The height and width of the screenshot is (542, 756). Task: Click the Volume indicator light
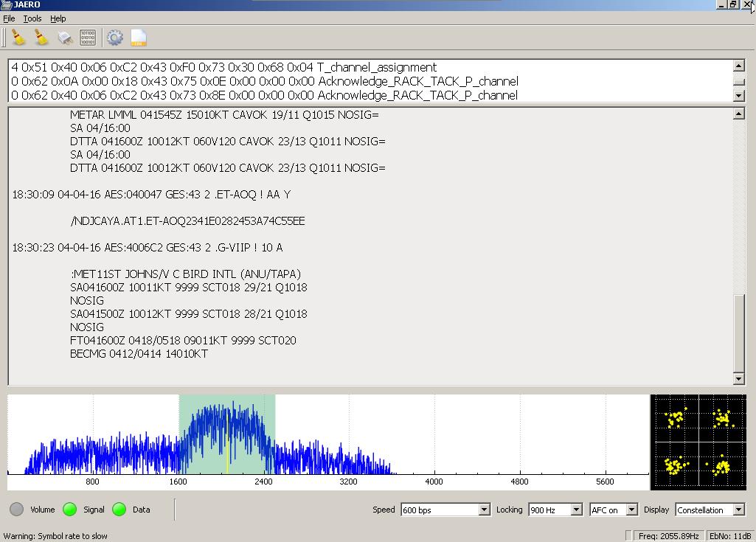[16, 509]
